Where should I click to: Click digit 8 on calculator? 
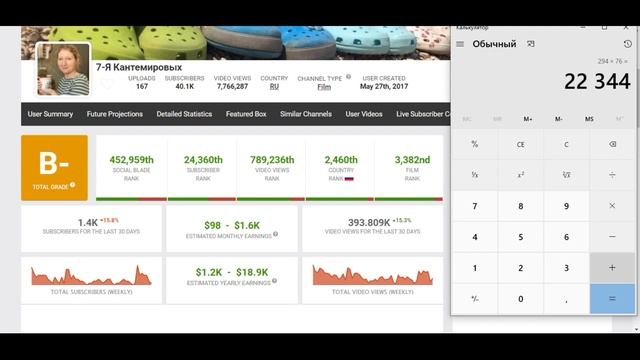tap(521, 206)
